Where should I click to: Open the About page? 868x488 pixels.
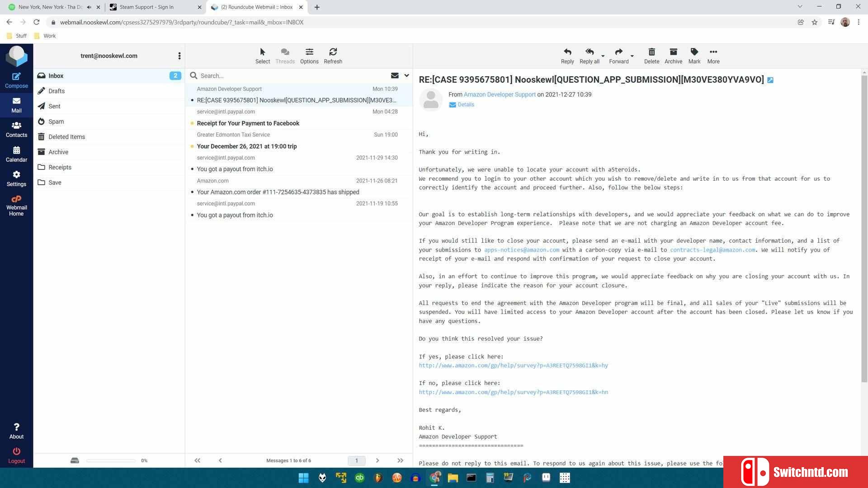[x=16, y=431]
